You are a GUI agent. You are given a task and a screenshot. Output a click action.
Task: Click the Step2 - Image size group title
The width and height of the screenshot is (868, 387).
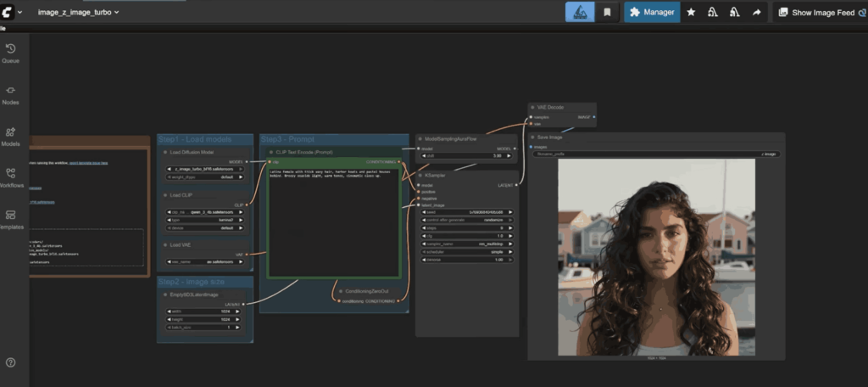pyautogui.click(x=191, y=282)
